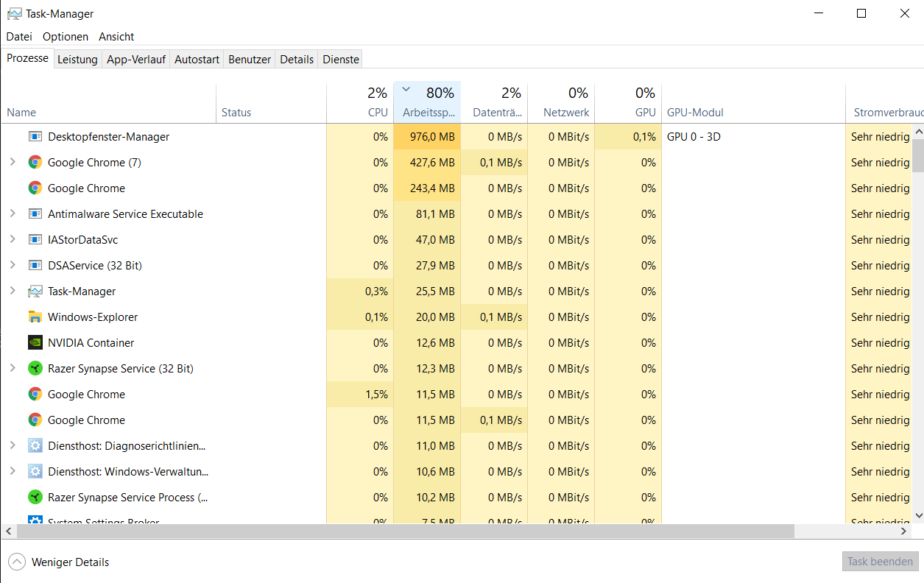This screenshot has width=924, height=583.
Task: Click the IAStorDataSvc process icon
Action: (35, 240)
